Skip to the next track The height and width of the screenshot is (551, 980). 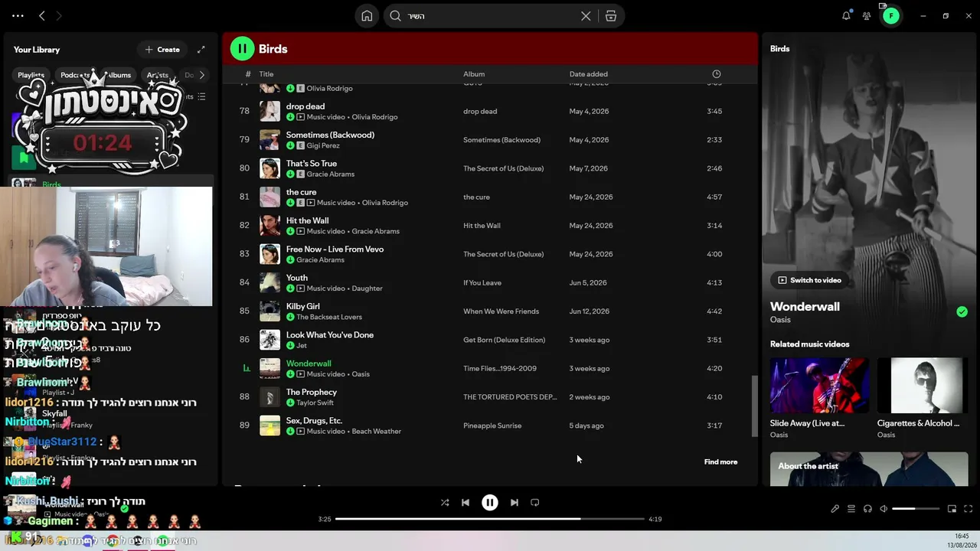[x=514, y=503]
